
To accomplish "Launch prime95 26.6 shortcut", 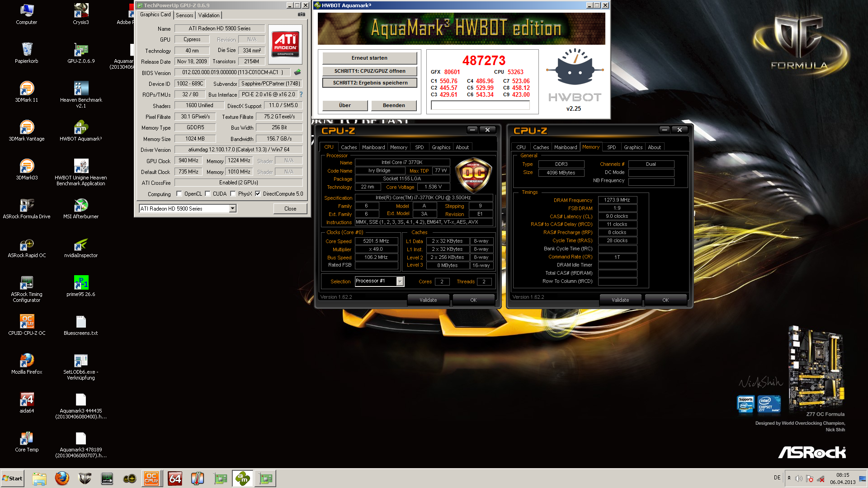I will [x=81, y=286].
